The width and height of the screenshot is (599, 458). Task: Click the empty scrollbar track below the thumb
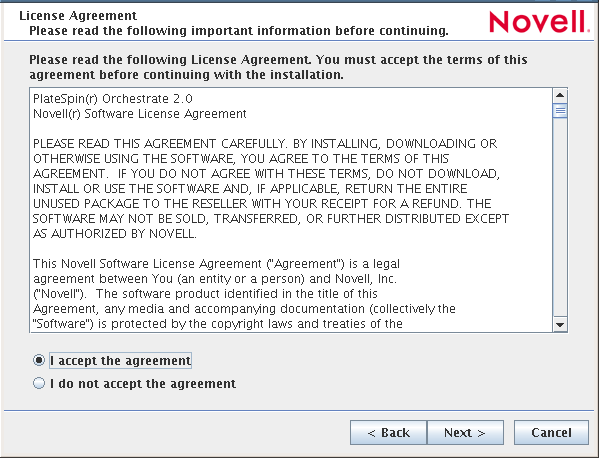coord(560,218)
